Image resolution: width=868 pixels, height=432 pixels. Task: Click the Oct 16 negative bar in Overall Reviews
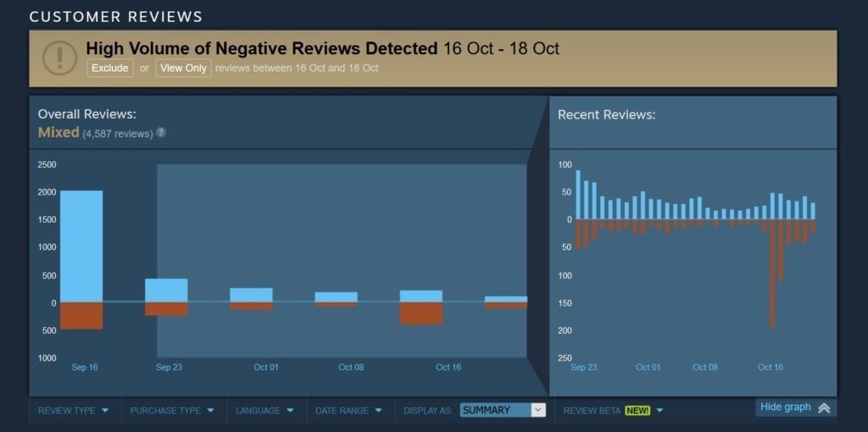click(x=420, y=313)
